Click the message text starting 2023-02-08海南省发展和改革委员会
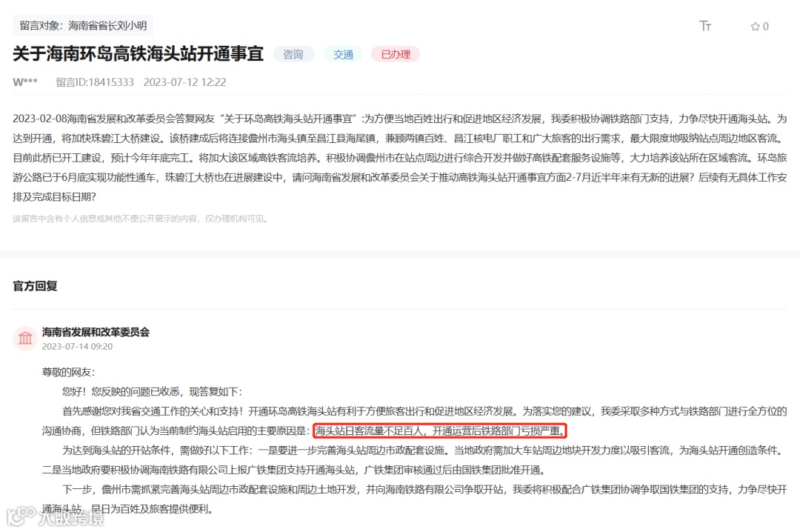The image size is (800, 532). [x=400, y=158]
